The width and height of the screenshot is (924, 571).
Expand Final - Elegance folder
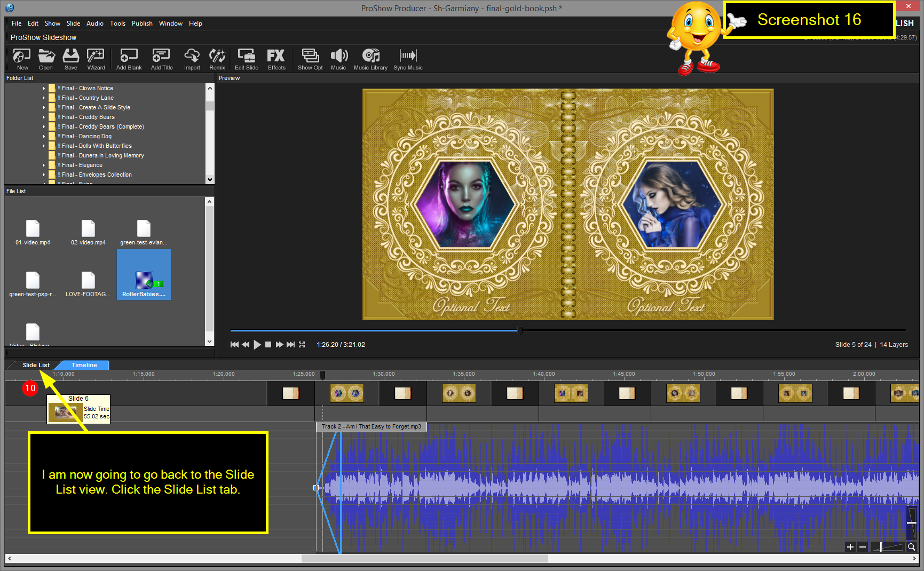44,165
